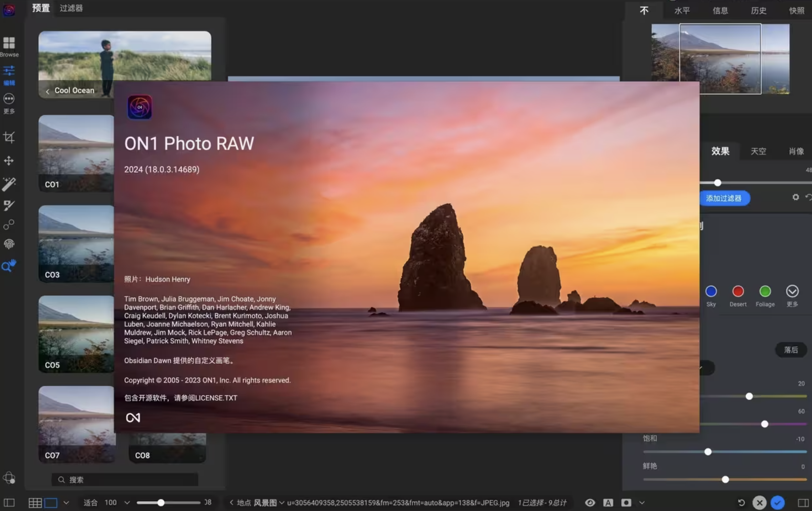Select the green Foliage color swatch
812x511 pixels.
765,291
